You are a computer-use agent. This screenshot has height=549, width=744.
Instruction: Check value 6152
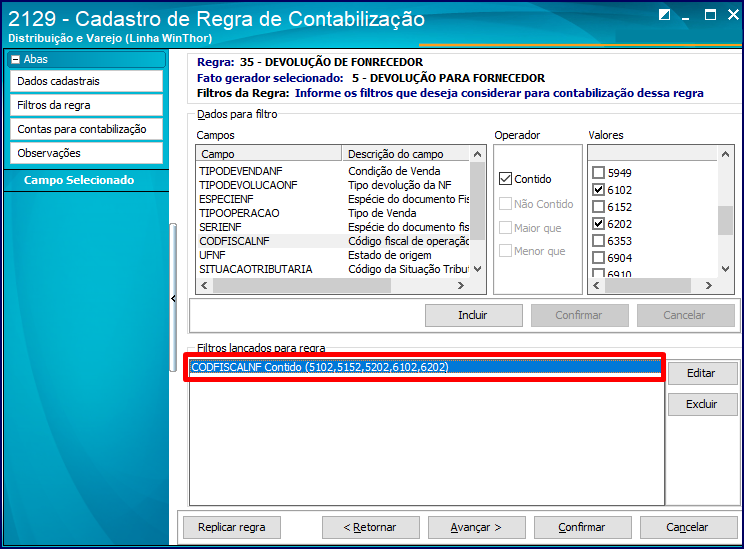point(598,207)
